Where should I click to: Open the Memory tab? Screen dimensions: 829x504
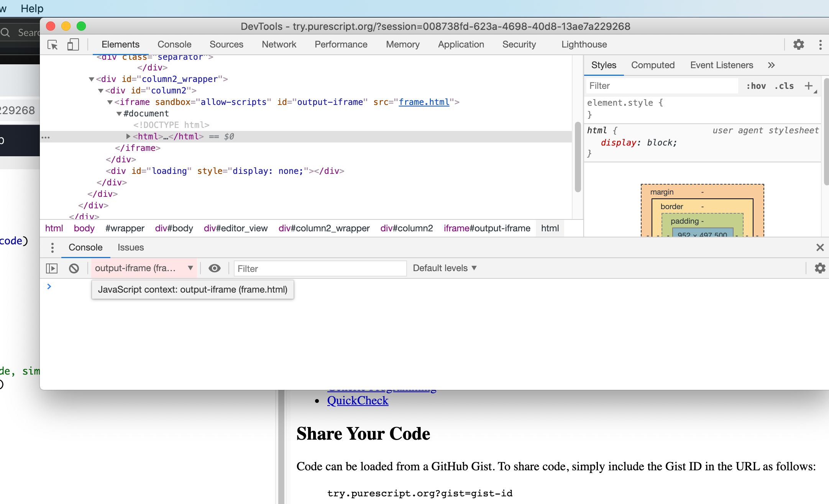403,44
